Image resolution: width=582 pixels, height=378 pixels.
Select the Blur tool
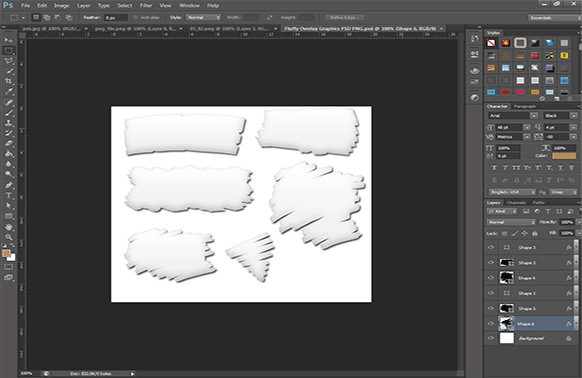pyautogui.click(x=9, y=164)
